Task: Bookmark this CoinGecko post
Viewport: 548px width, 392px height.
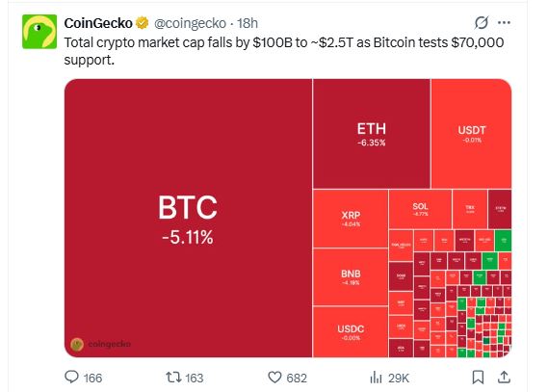Action: point(478,378)
